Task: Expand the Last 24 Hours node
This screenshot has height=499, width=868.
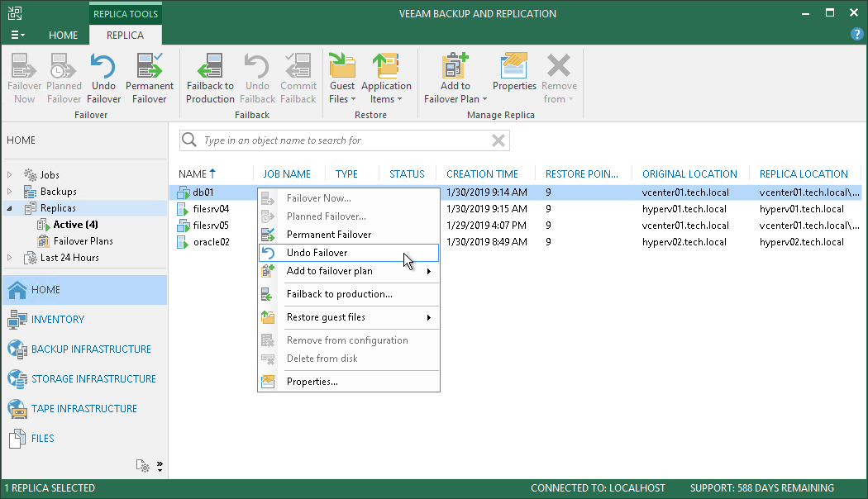Action: (x=9, y=257)
